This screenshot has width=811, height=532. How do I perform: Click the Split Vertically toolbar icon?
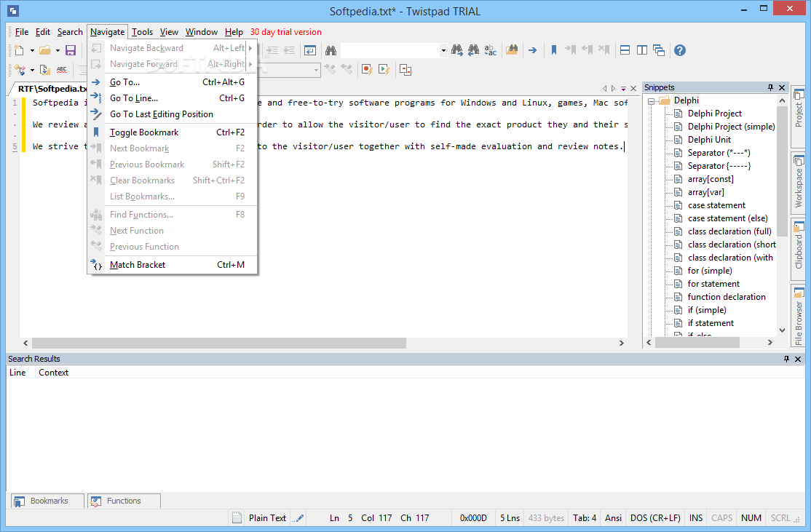pos(642,50)
